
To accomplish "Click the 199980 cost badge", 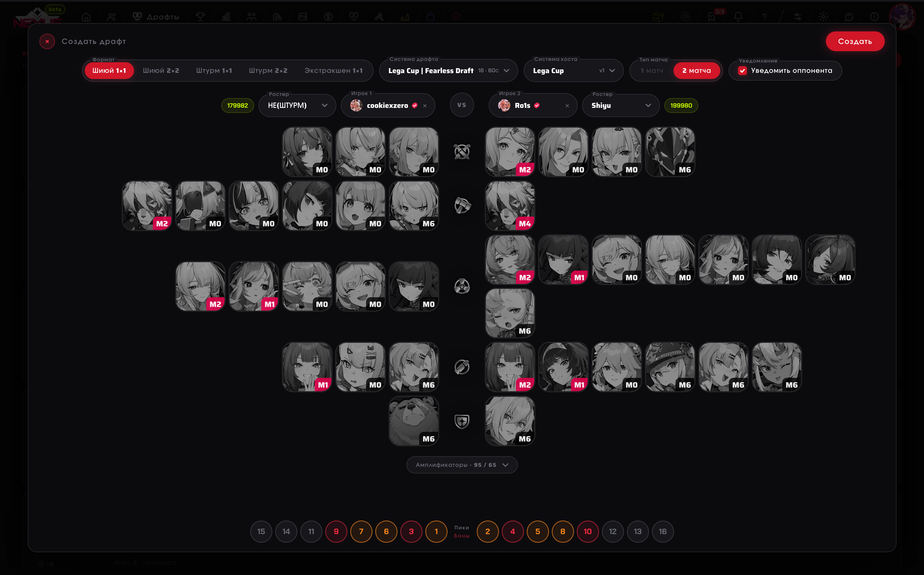I will [x=681, y=106].
